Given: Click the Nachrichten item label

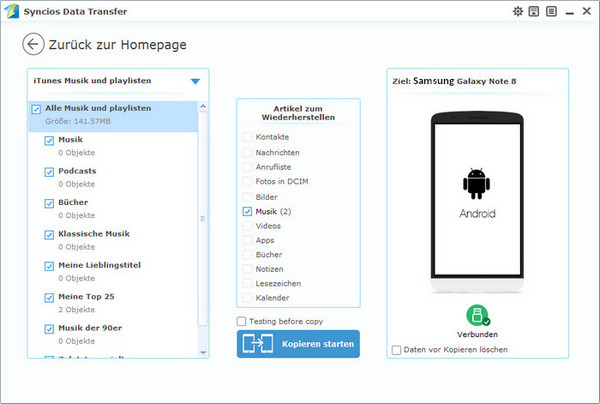Looking at the screenshot, I should tap(277, 152).
